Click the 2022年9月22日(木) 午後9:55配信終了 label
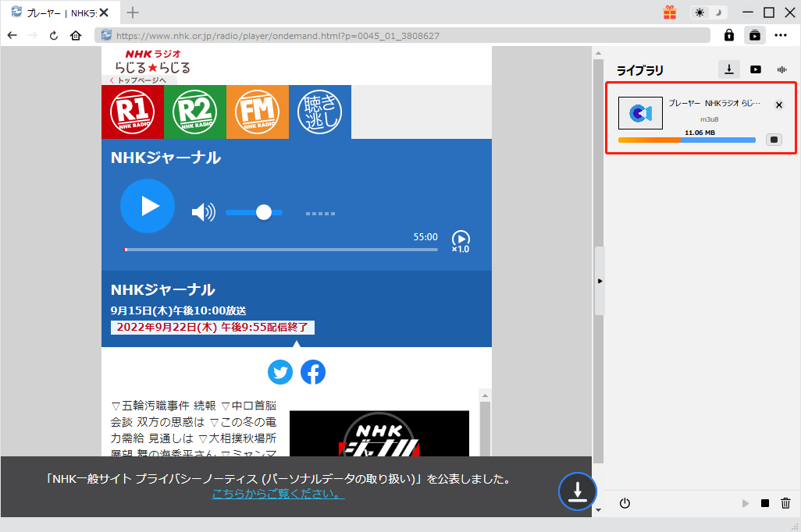This screenshot has width=801, height=532. pos(212,328)
